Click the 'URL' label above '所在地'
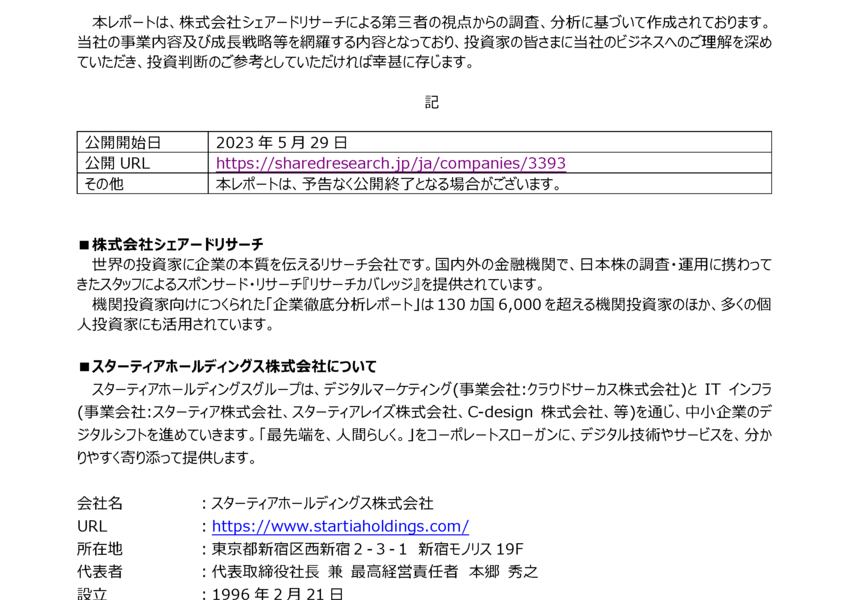849x600 pixels. [x=92, y=526]
